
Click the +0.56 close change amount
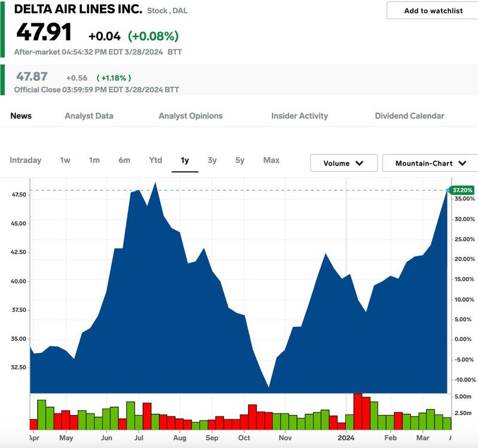tap(77, 78)
